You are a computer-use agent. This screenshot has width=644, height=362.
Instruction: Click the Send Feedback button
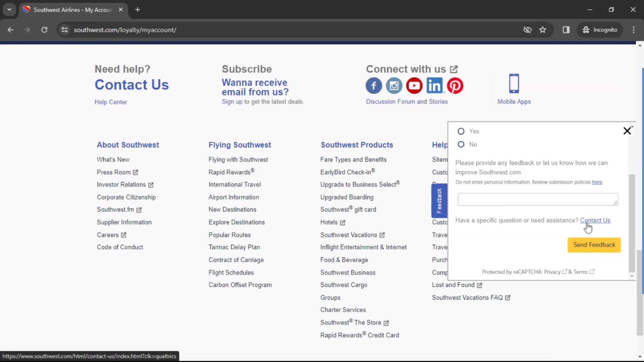pyautogui.click(x=594, y=245)
